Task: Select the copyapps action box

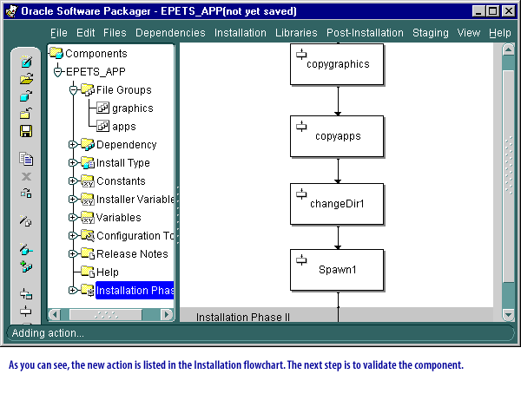Action: pyautogui.click(x=337, y=136)
